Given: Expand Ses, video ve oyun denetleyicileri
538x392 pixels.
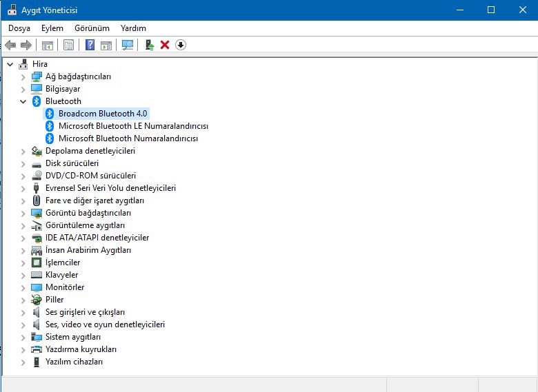Looking at the screenshot, I should point(23,325).
